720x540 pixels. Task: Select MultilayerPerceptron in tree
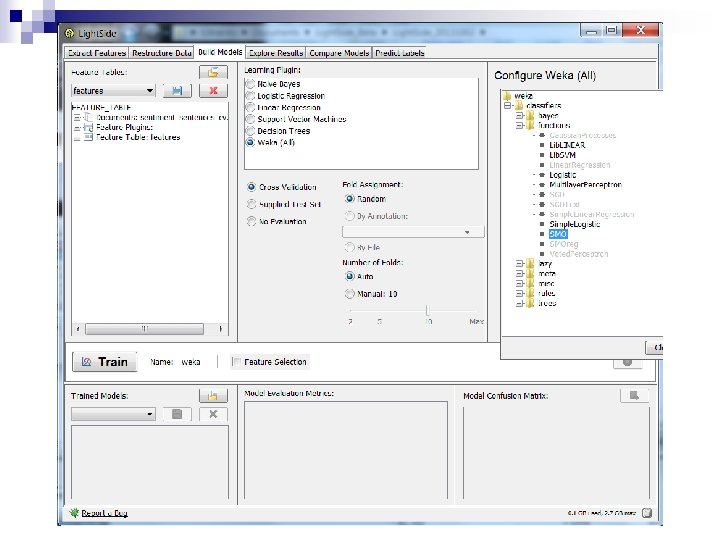coord(585,185)
